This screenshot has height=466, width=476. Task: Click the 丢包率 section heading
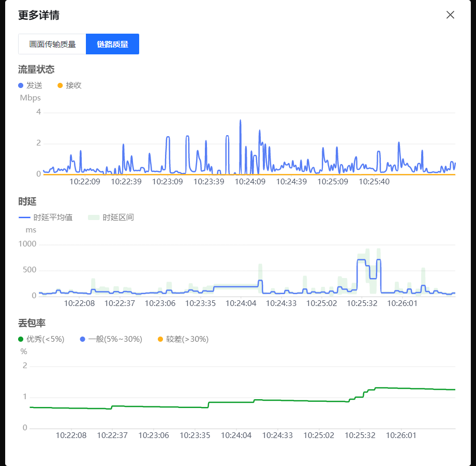(32, 323)
